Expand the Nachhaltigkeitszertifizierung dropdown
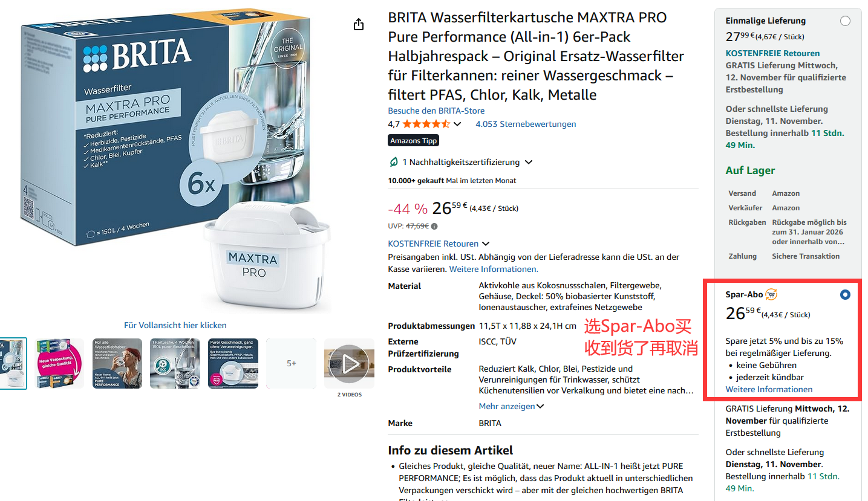This screenshot has height=501, width=868. click(529, 162)
